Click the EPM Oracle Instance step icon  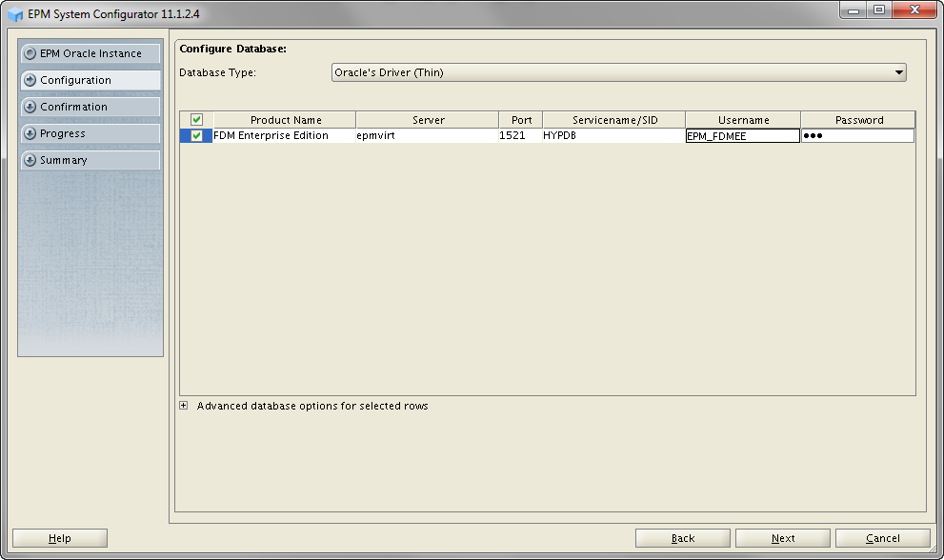pos(30,53)
